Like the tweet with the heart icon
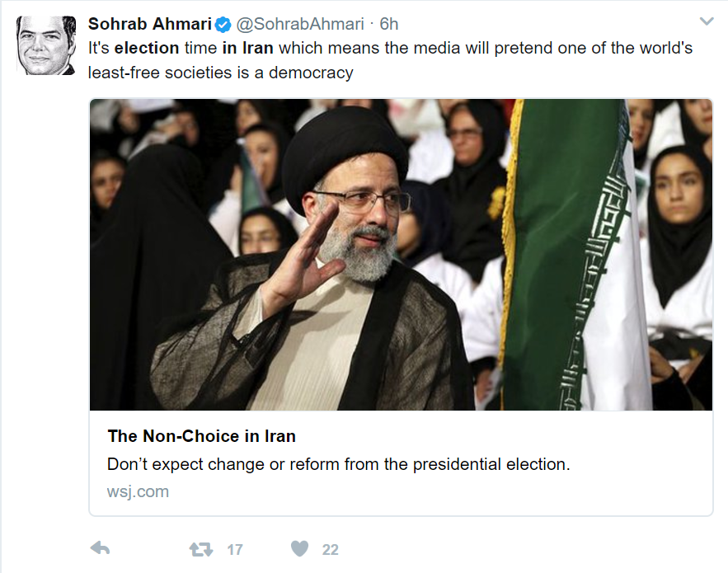The width and height of the screenshot is (728, 573). (x=300, y=548)
